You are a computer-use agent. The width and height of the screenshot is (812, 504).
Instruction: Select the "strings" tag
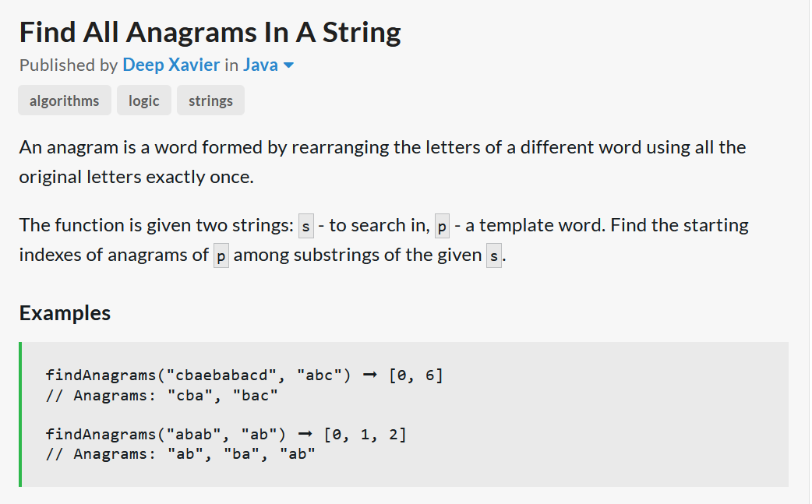210,100
